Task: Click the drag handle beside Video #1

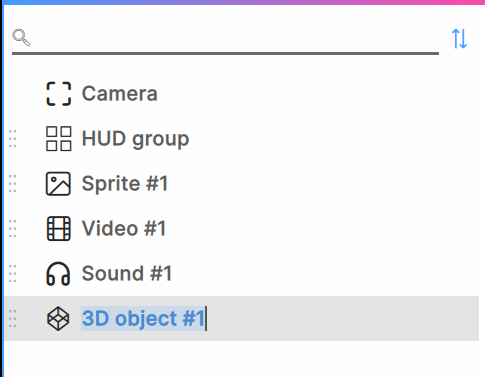Action: pos(12,229)
